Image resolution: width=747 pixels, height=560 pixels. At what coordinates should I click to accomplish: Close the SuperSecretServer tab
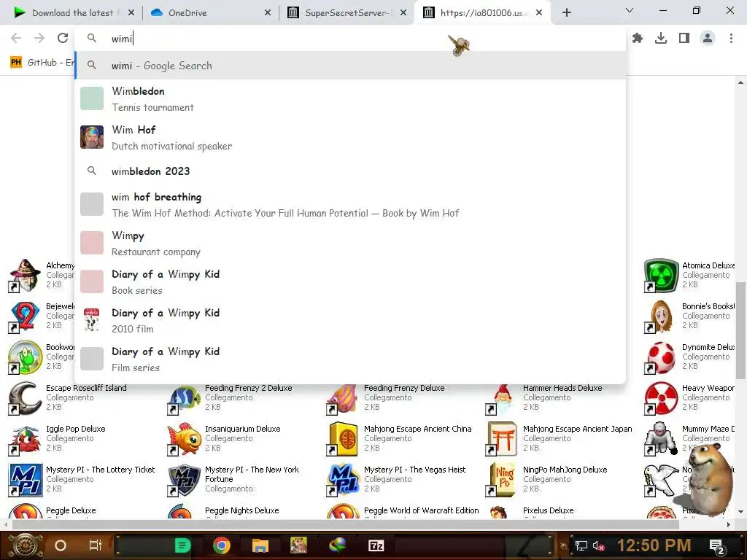coord(403,13)
